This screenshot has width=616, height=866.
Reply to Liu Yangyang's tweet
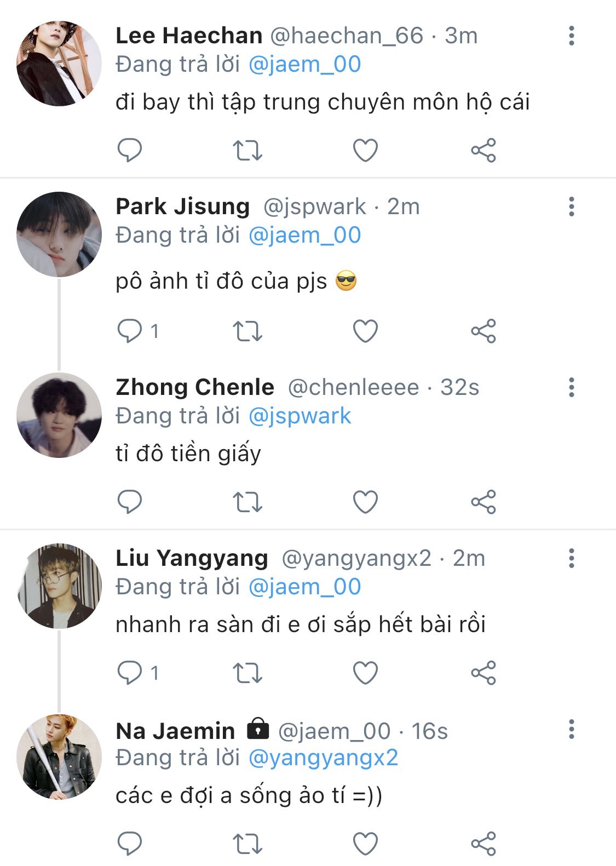click(x=130, y=673)
